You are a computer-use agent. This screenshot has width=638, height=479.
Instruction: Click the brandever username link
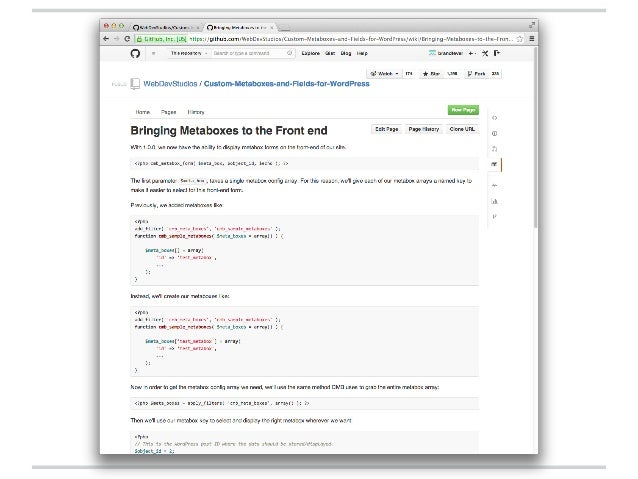[x=450, y=53]
